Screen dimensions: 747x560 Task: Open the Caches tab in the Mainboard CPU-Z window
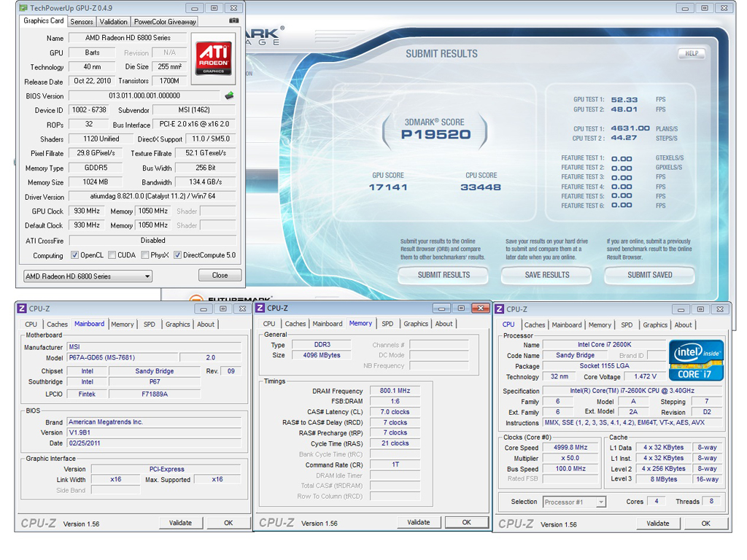point(57,324)
